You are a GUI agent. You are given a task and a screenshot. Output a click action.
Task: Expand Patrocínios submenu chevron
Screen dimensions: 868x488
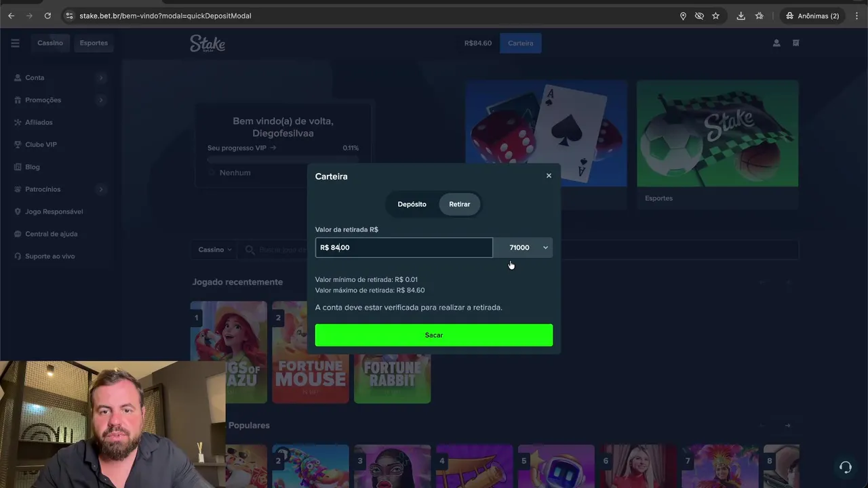click(x=101, y=190)
